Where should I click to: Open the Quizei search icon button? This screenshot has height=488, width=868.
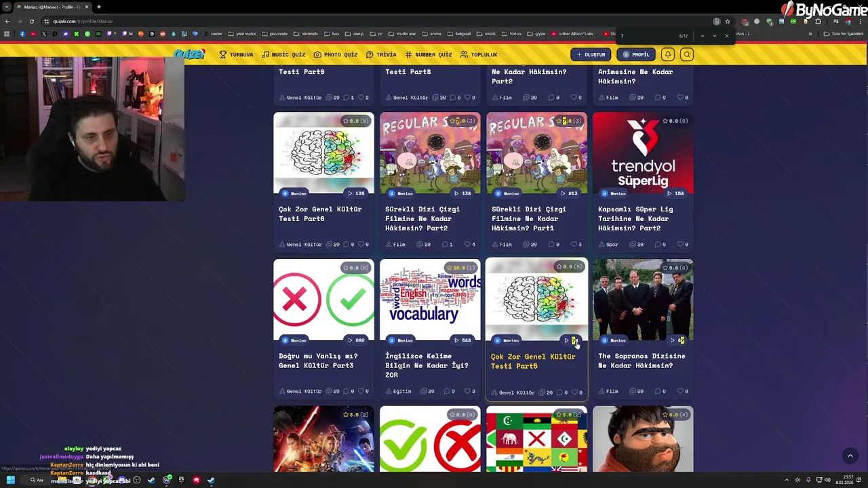coord(687,54)
